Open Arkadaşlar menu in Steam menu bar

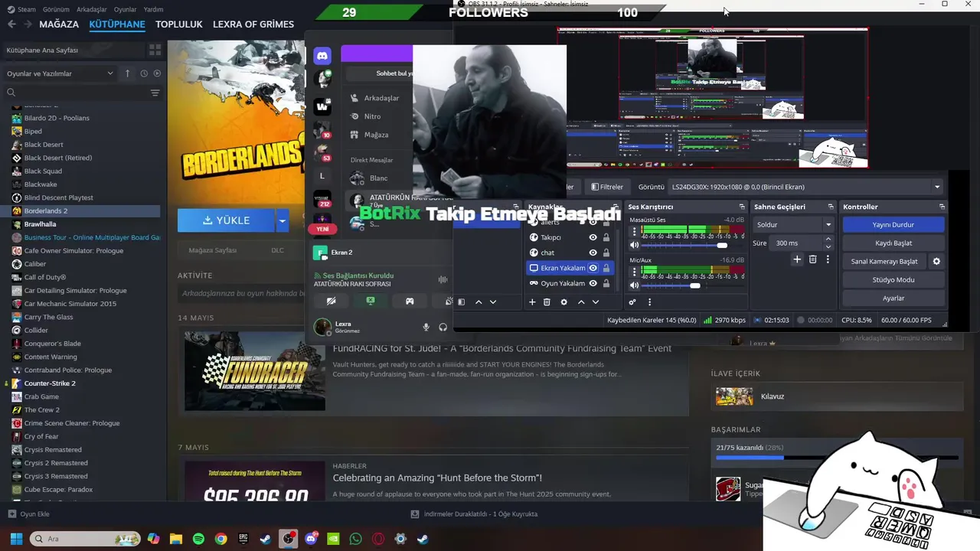(92, 9)
